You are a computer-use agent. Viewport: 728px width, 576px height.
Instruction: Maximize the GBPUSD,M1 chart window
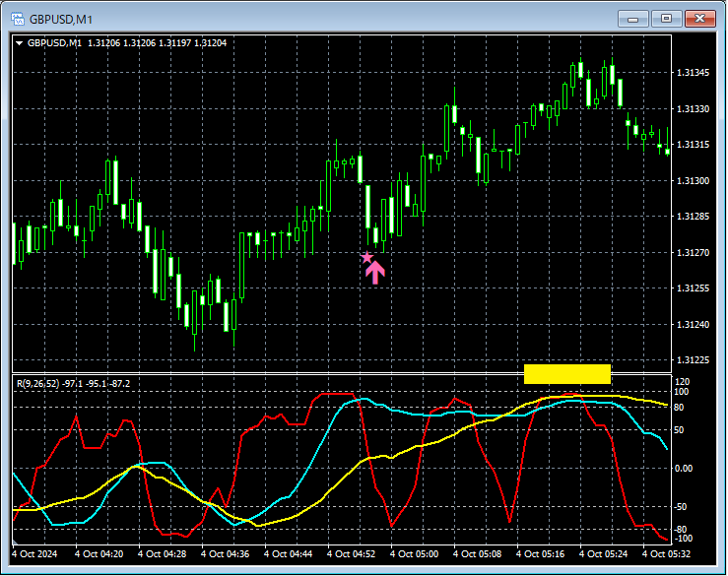[x=666, y=19]
